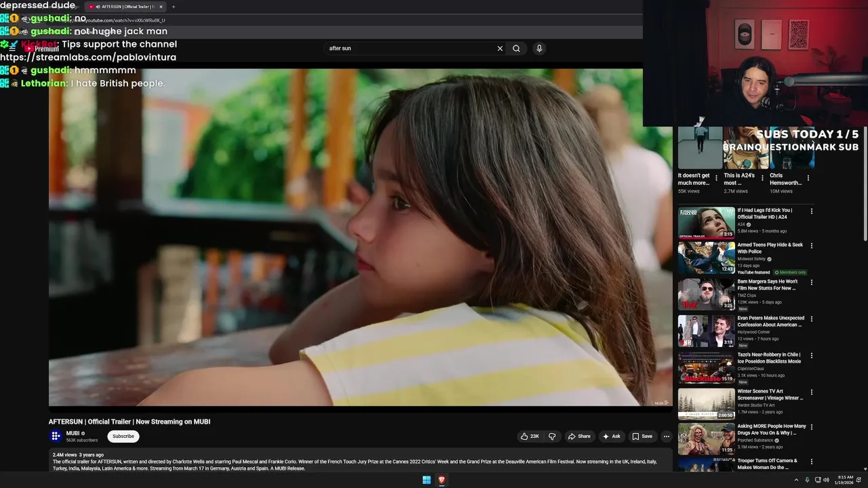This screenshot has width=868, height=488.
Task: Click the microphone tray icon
Action: coord(807,480)
